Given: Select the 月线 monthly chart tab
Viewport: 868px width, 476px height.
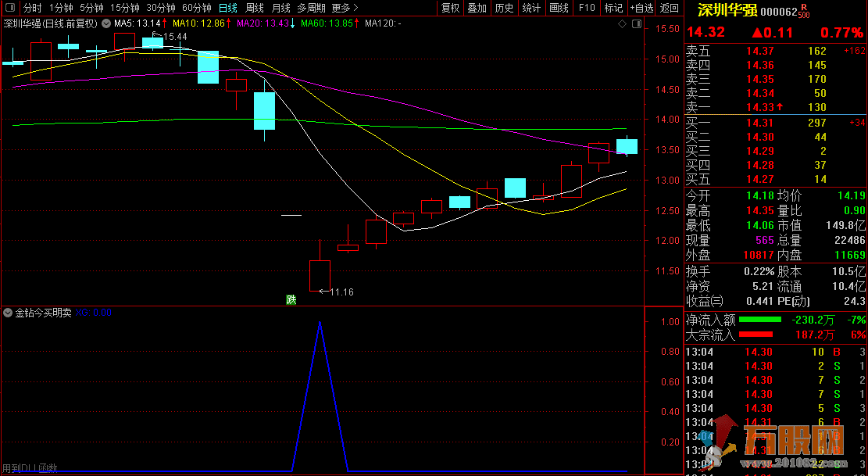Looking at the screenshot, I should tap(280, 8).
